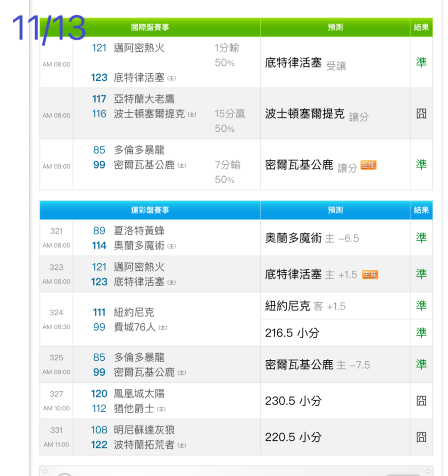The width and height of the screenshot is (448, 476).
Task: Select team 明尼蘇達灰狼
Action: 144,430
